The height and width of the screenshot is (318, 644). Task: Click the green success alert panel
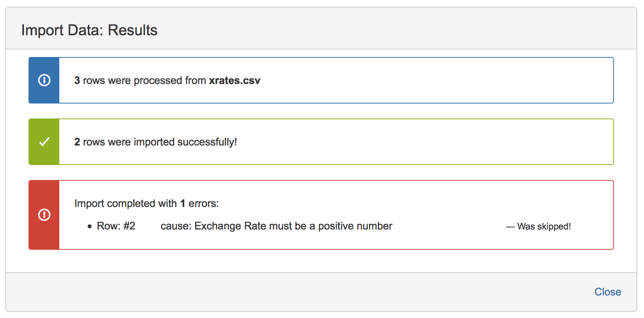tap(336, 142)
